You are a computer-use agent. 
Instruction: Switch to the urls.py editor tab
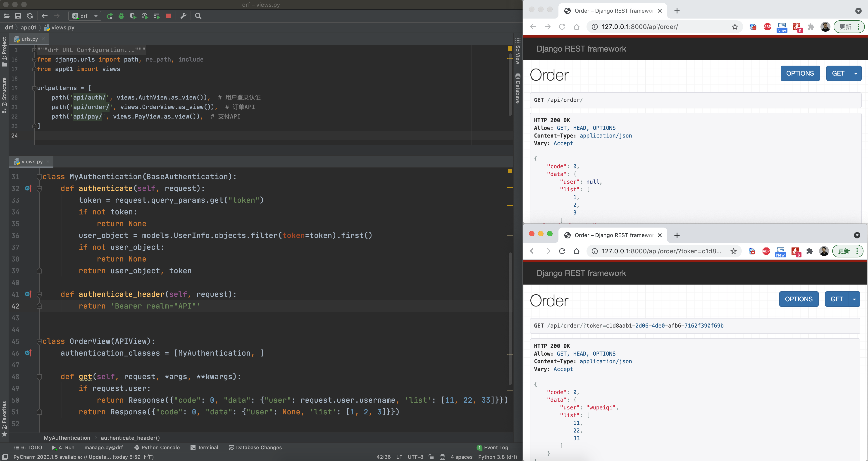click(x=29, y=39)
